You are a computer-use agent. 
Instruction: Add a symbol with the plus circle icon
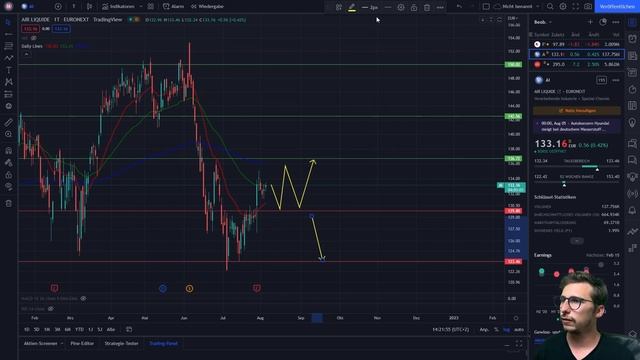click(58, 7)
